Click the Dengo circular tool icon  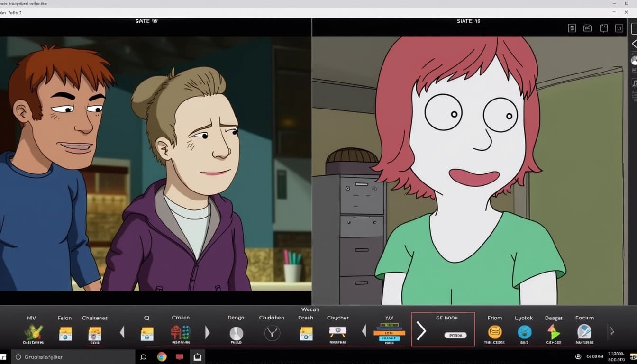(236, 332)
